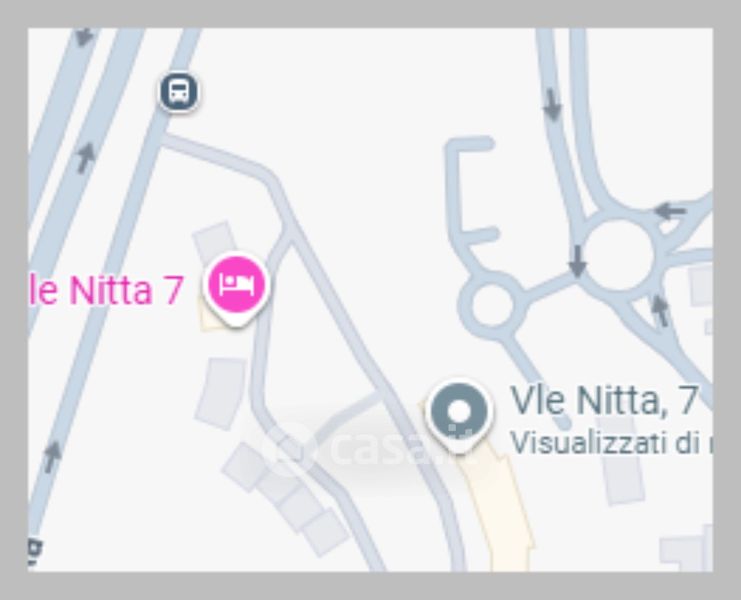Viewport: 741px width, 600px height.
Task: Click the up arrow below the large roundabout
Action: (x=660, y=310)
